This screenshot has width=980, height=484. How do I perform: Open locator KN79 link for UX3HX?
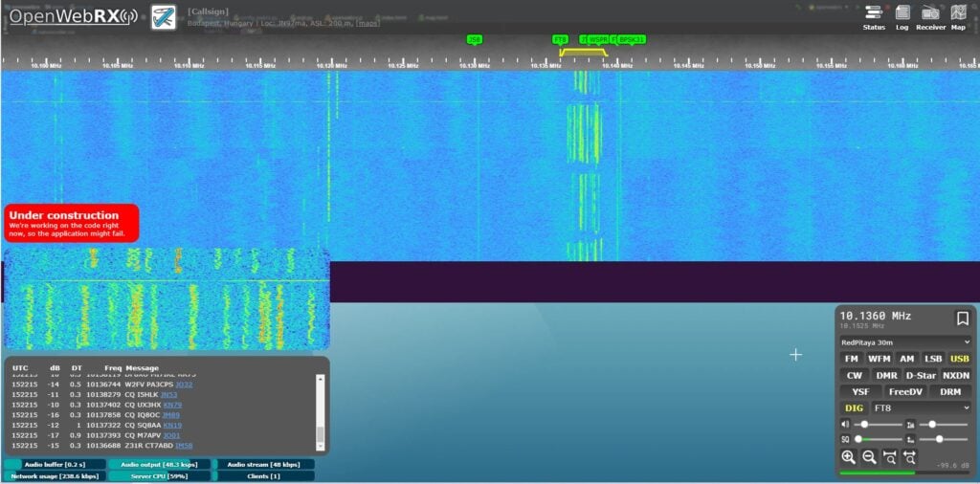[x=172, y=405]
